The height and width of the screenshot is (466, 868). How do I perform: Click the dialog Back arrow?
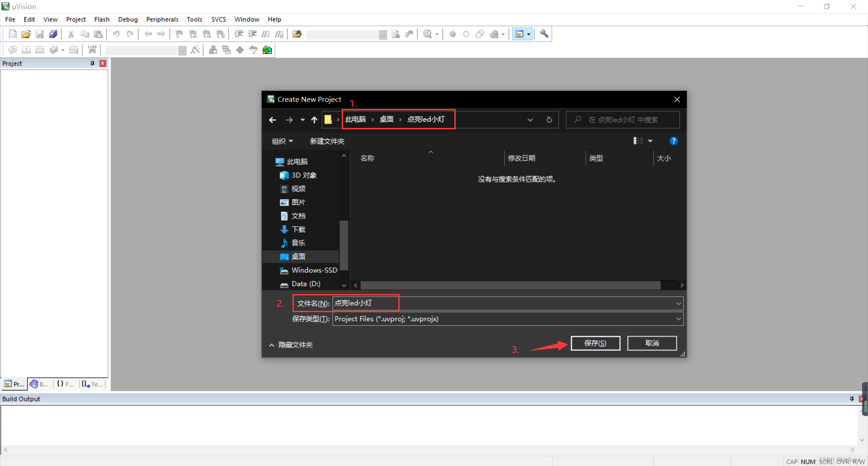point(272,120)
